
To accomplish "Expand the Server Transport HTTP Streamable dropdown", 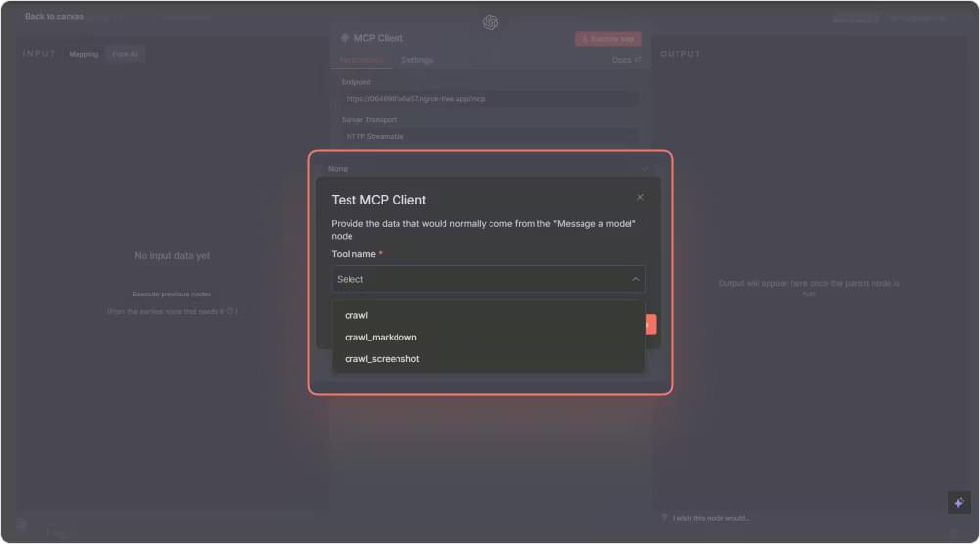I will 490,137.
